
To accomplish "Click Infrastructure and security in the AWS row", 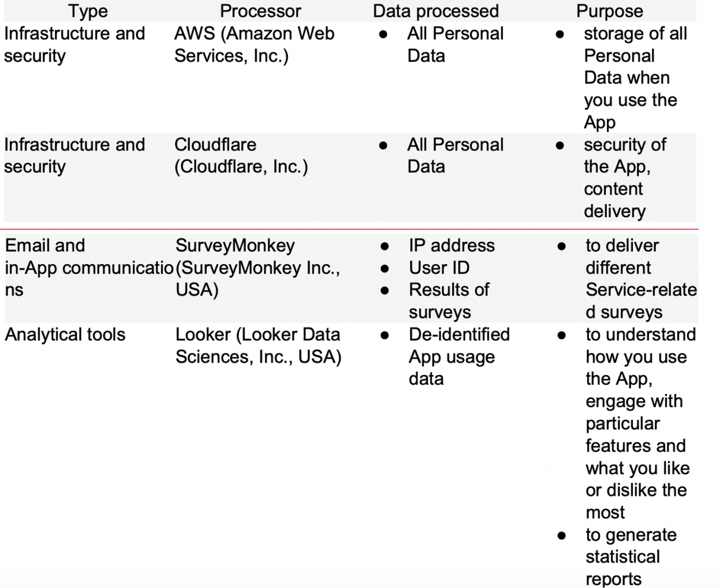I will coord(74,45).
